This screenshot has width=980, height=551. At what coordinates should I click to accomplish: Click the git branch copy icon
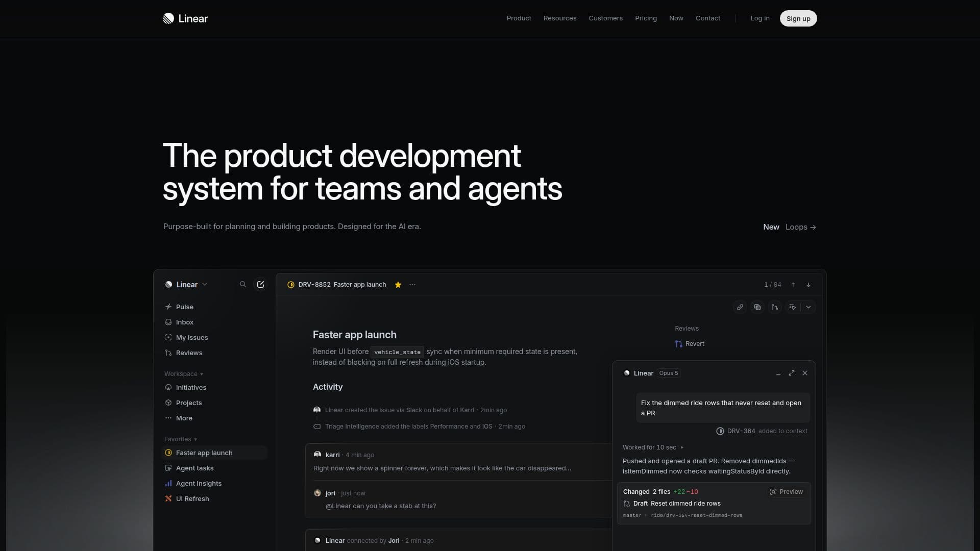(x=775, y=307)
